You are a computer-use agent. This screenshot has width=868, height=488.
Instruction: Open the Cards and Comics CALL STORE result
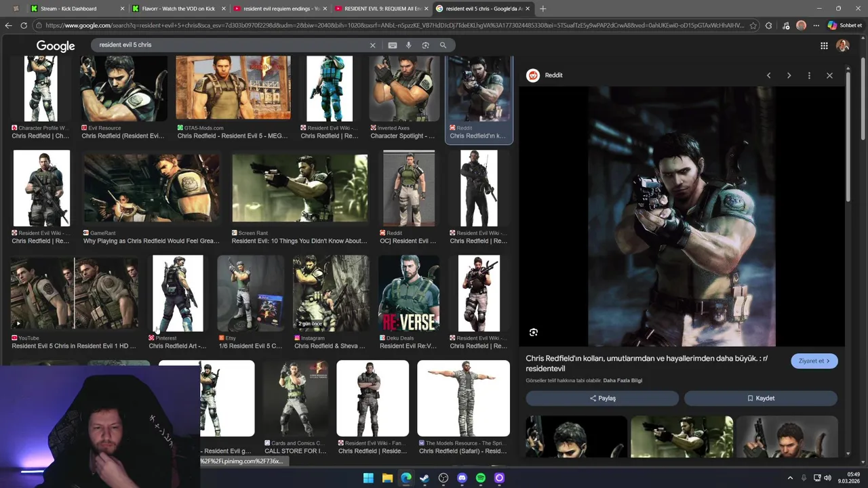(x=295, y=407)
